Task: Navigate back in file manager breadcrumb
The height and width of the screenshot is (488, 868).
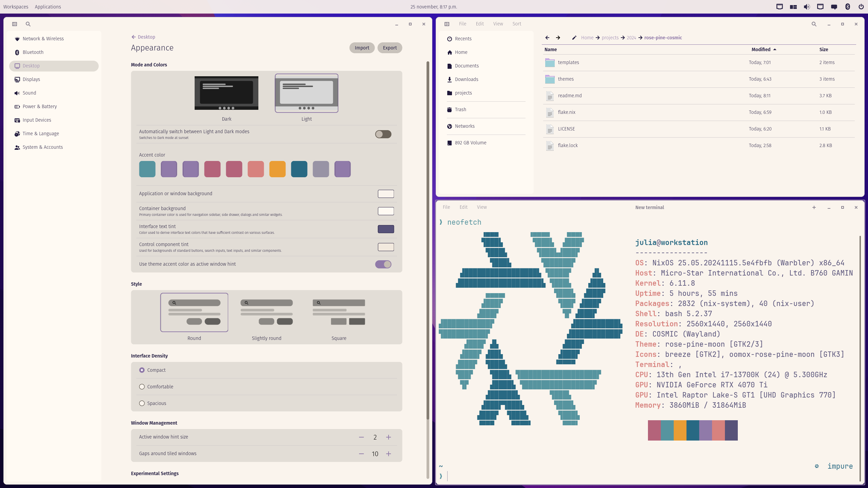Action: 547,38
